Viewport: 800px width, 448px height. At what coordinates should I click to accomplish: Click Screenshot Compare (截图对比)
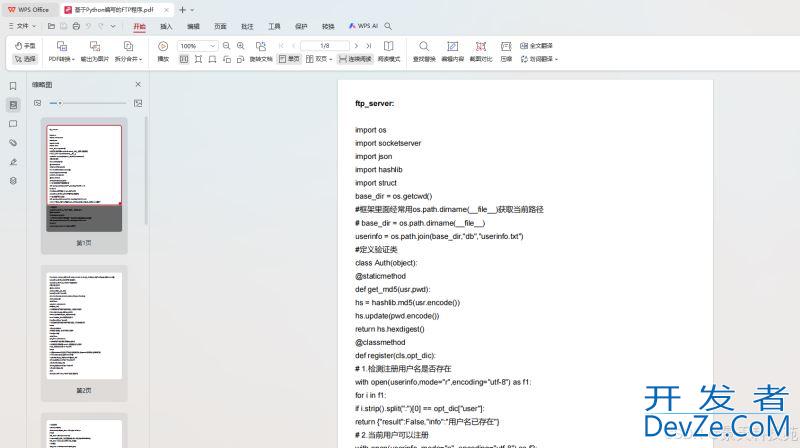(x=481, y=52)
